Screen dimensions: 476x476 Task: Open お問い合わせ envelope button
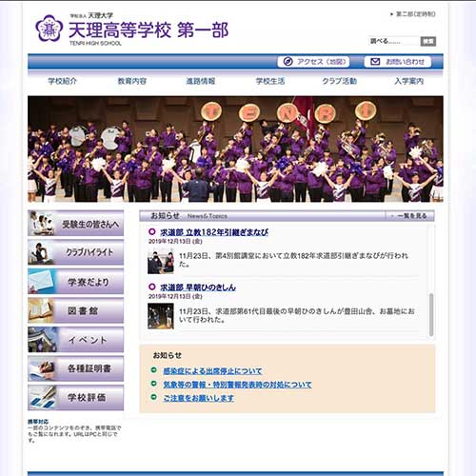pos(398,62)
